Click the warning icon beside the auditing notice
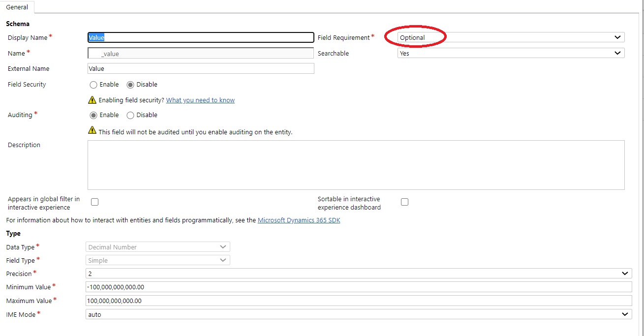Viewport: 644px width, 336px height. click(92, 130)
